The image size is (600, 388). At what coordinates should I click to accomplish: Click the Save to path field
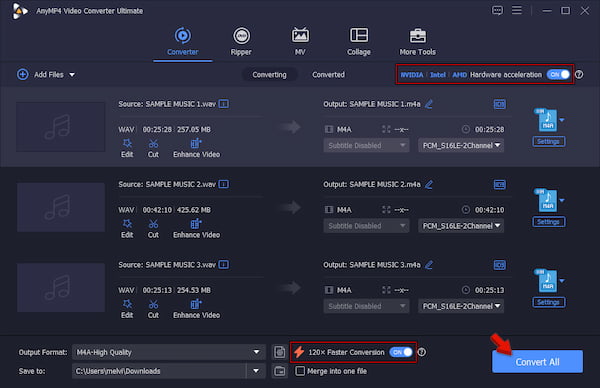click(x=160, y=371)
